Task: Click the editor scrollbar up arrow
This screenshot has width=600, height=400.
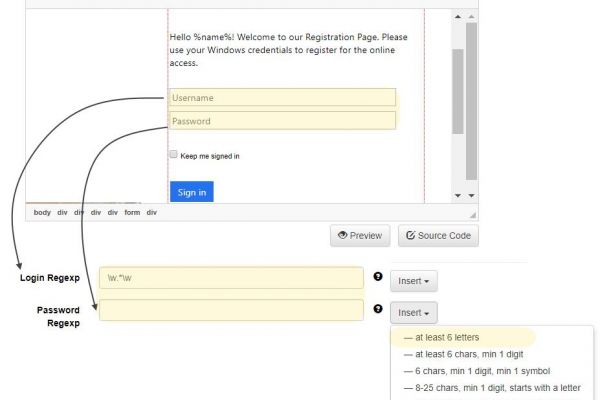Action: point(458,16)
